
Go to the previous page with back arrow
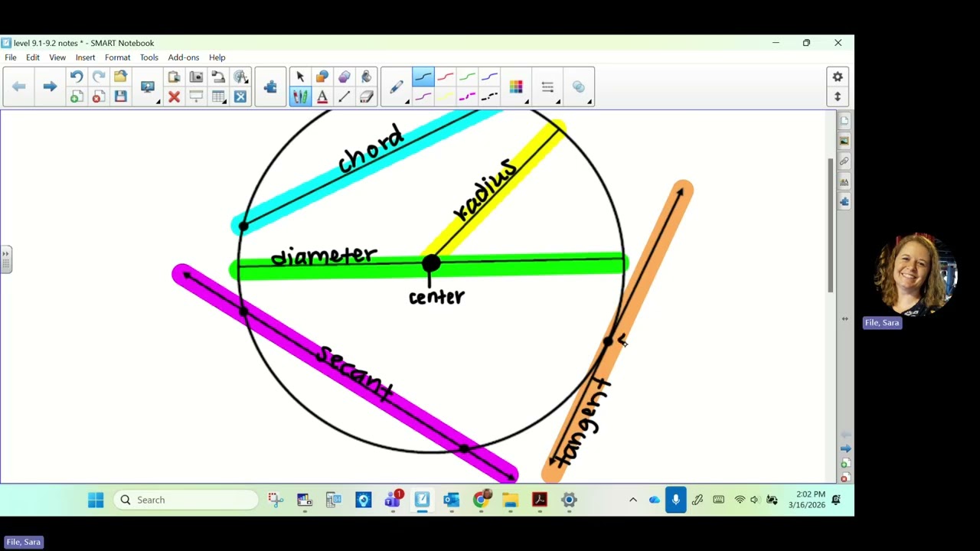19,86
